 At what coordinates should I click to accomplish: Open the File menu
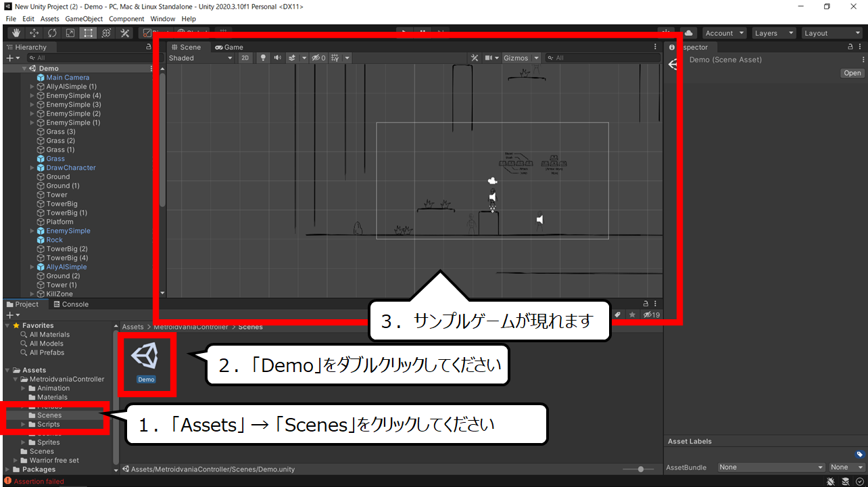pos(11,19)
